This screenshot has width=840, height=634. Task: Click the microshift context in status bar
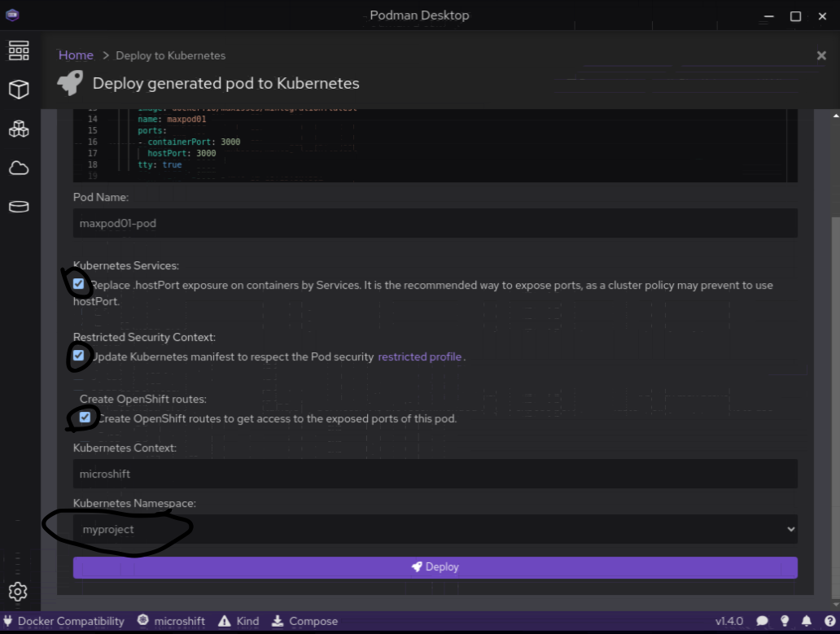click(172, 621)
